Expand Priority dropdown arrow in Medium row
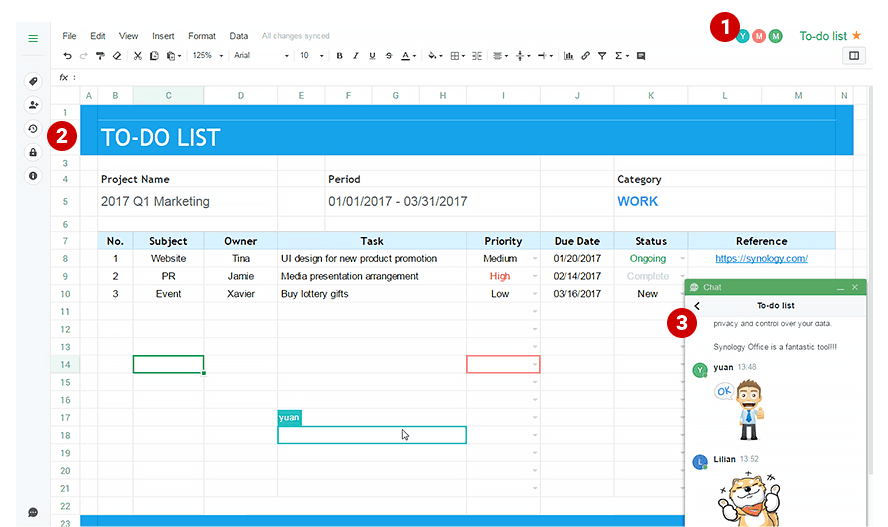The width and height of the screenshot is (888, 527). (x=535, y=259)
